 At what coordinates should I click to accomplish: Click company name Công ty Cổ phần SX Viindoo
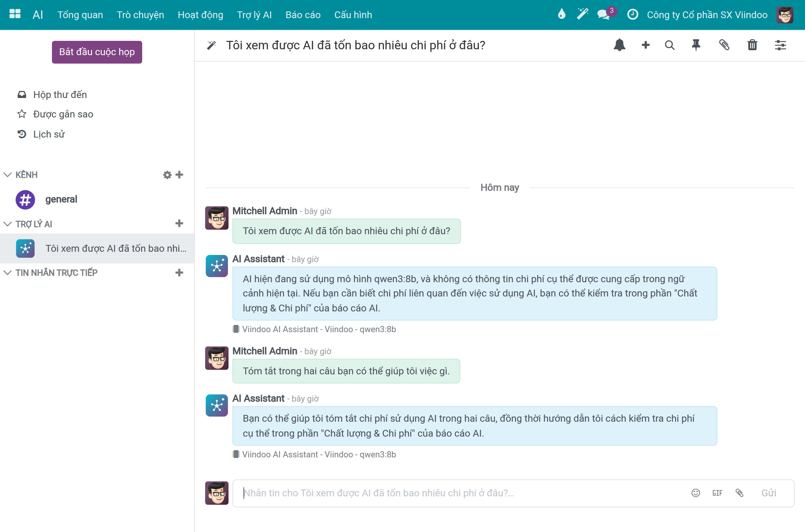(x=707, y=15)
